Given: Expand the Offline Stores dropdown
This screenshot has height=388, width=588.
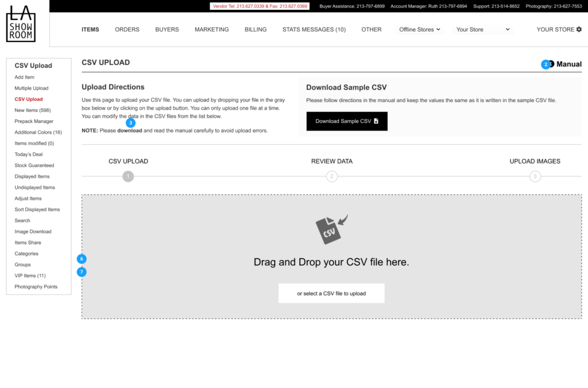Looking at the screenshot, I should [419, 29].
